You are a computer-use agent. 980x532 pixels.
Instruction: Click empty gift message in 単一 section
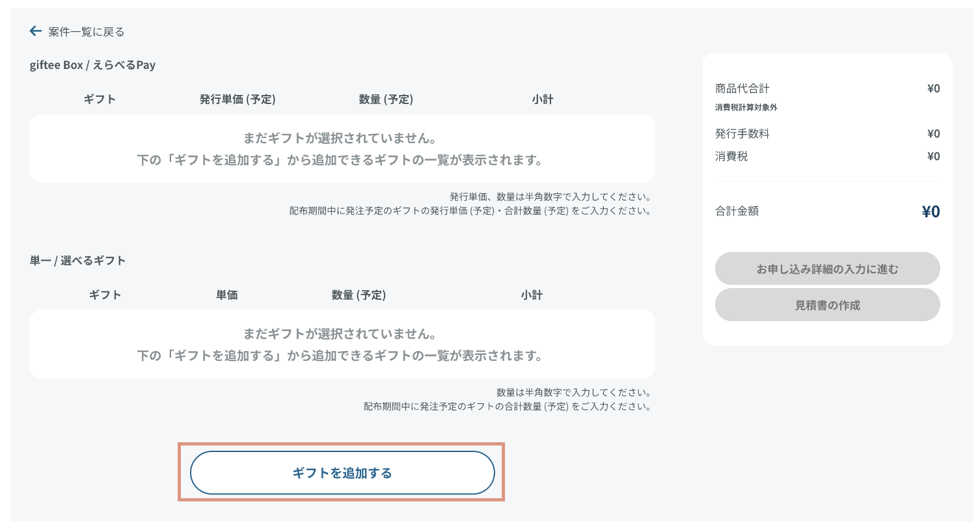pos(340,345)
